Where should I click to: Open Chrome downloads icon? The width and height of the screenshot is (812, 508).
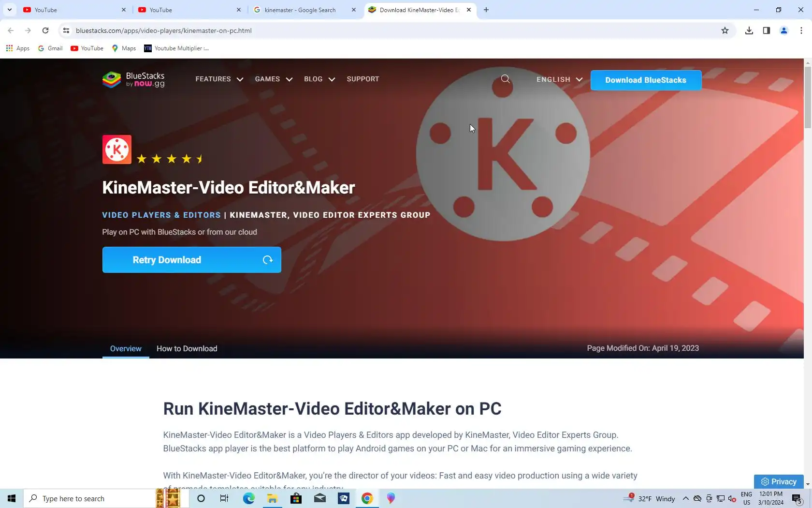[x=749, y=30]
